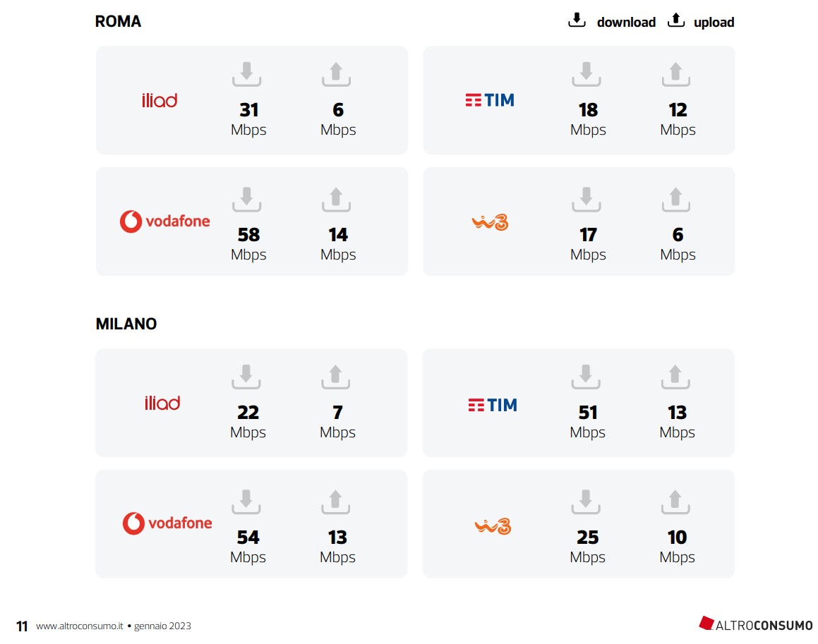The width and height of the screenshot is (818, 644).
Task: Click the MILANO section heading
Action: [x=126, y=324]
